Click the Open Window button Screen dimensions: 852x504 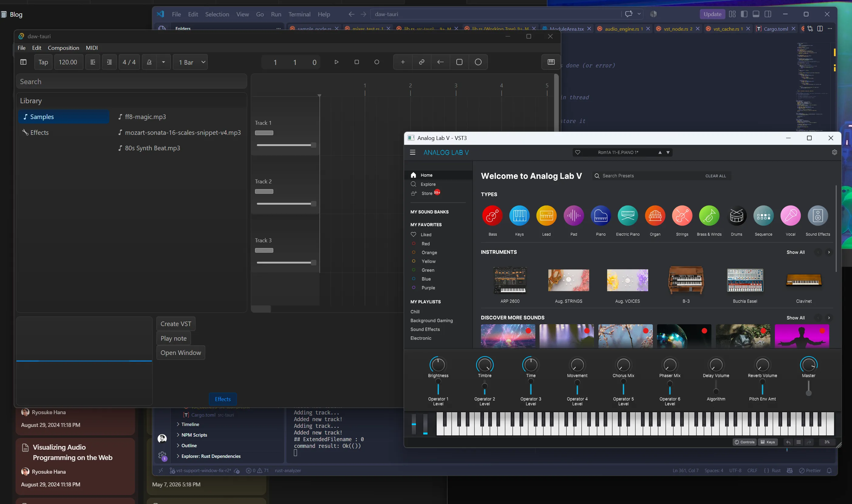[181, 352]
